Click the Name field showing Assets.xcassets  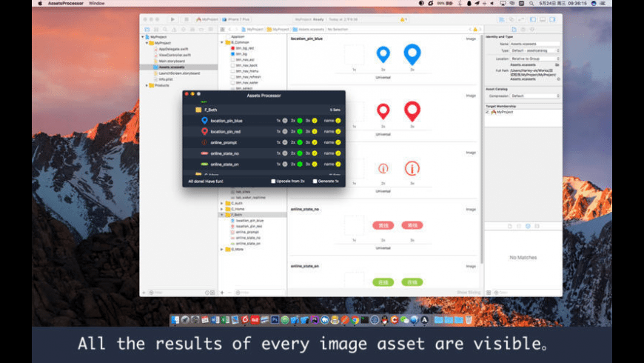535,44
